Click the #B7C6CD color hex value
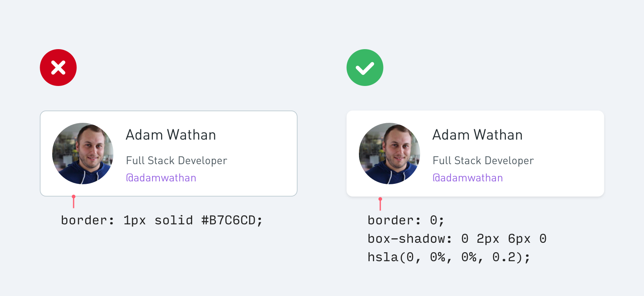The height and width of the screenshot is (296, 644). click(x=229, y=220)
